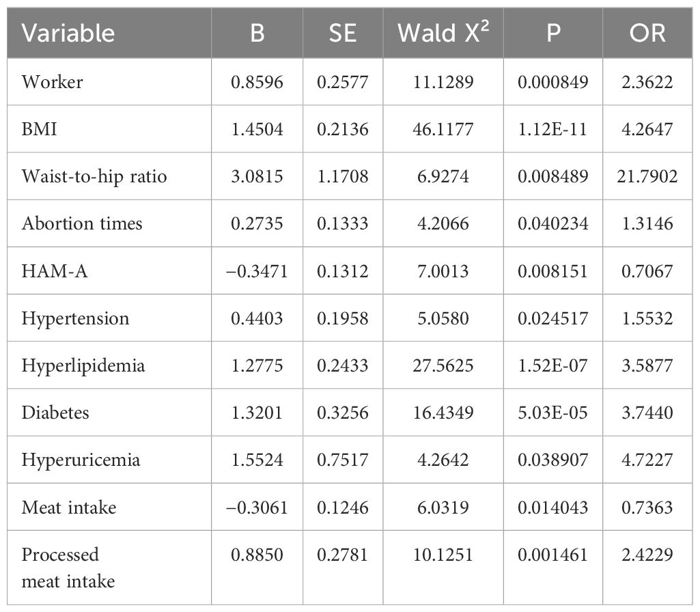Click the Worker row label
This screenshot has height=612, width=700.
pos(52,82)
